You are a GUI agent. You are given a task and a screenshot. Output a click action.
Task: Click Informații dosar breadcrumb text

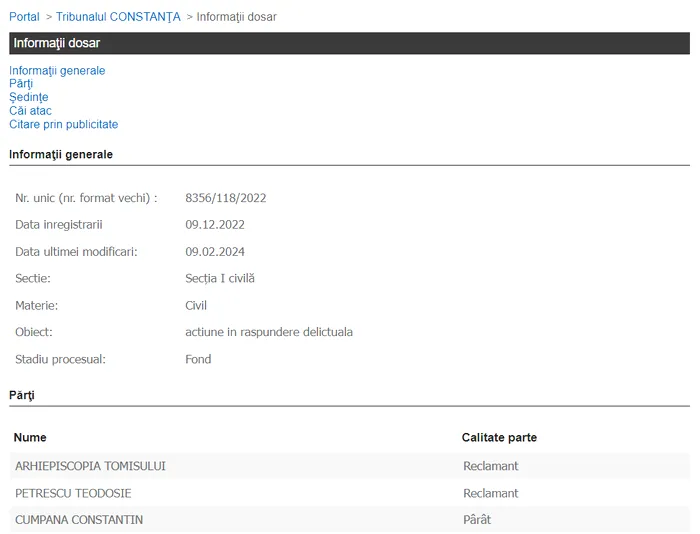coord(237,17)
